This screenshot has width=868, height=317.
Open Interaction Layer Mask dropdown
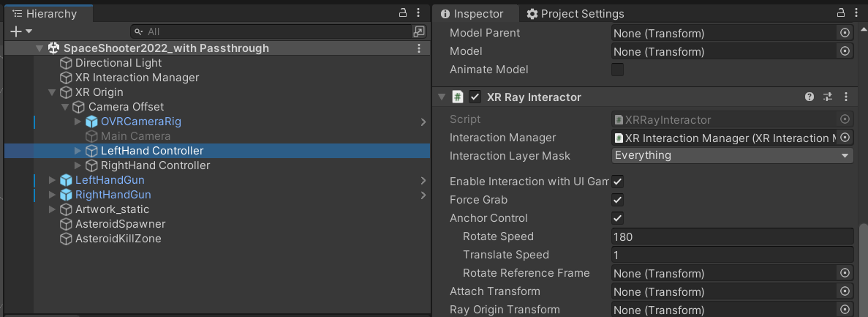tap(732, 155)
